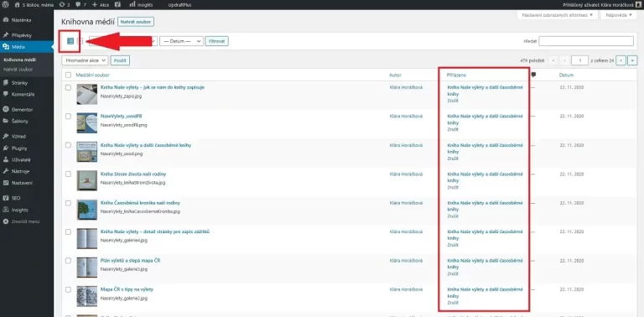Jump to last page arrow

coord(633,60)
